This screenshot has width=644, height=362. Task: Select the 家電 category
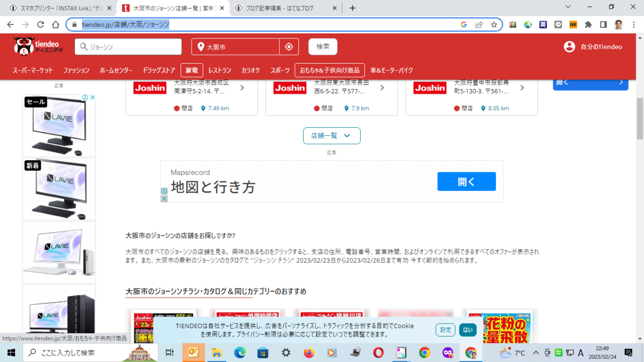point(192,70)
